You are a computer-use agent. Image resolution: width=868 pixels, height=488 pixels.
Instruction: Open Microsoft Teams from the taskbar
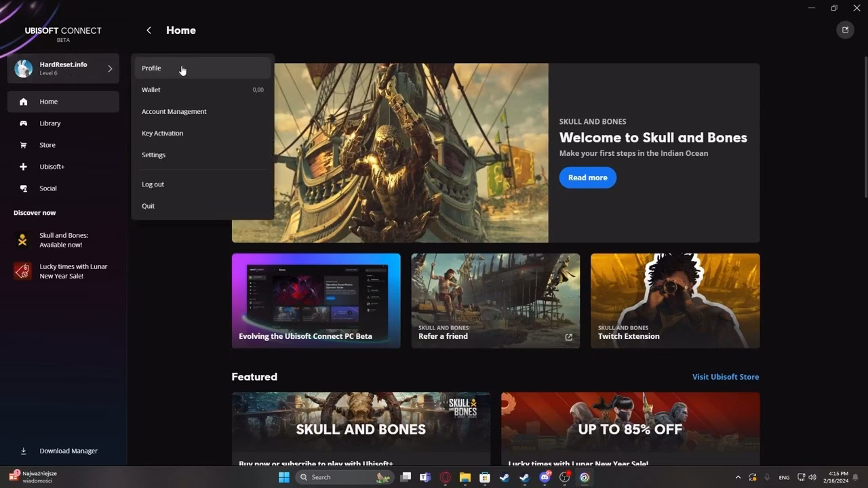(425, 477)
